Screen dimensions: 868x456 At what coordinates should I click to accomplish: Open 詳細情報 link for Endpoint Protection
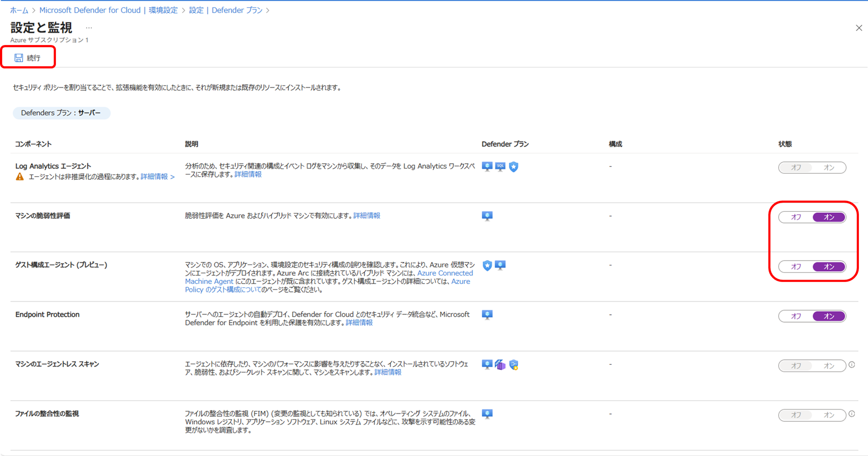(x=359, y=322)
